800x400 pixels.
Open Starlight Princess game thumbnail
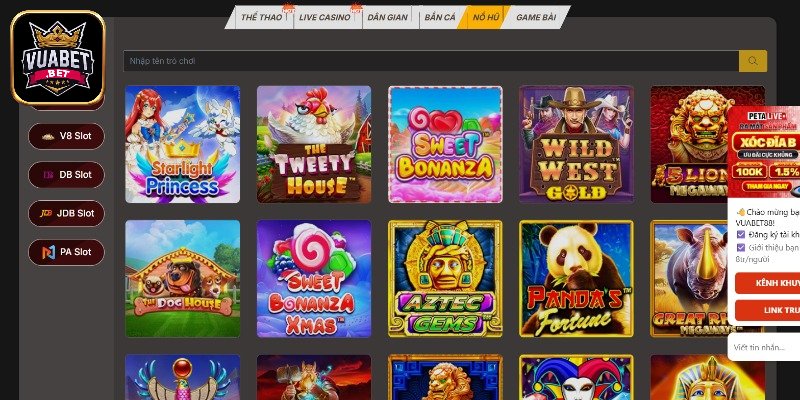[x=183, y=144]
